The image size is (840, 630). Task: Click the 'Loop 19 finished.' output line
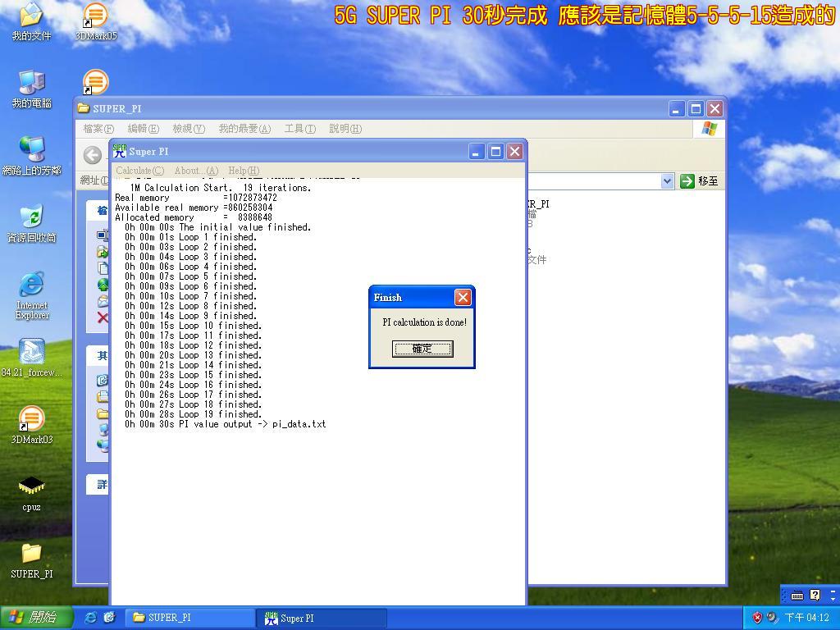(194, 414)
